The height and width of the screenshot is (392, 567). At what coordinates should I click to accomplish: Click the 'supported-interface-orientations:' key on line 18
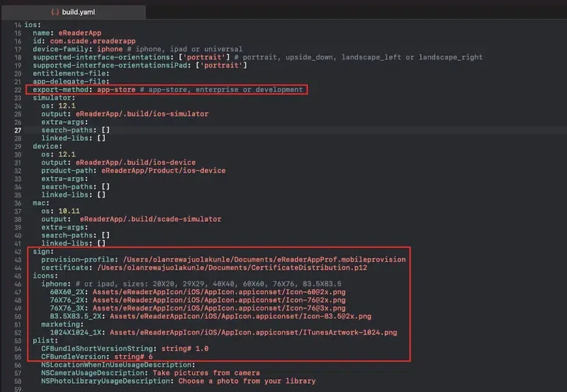[103, 57]
